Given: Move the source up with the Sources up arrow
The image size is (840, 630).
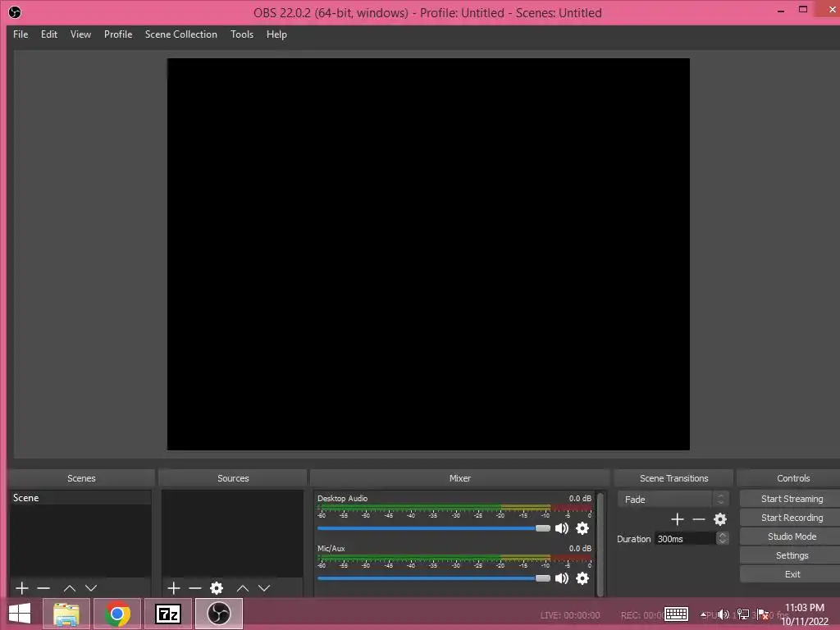Looking at the screenshot, I should (x=243, y=588).
